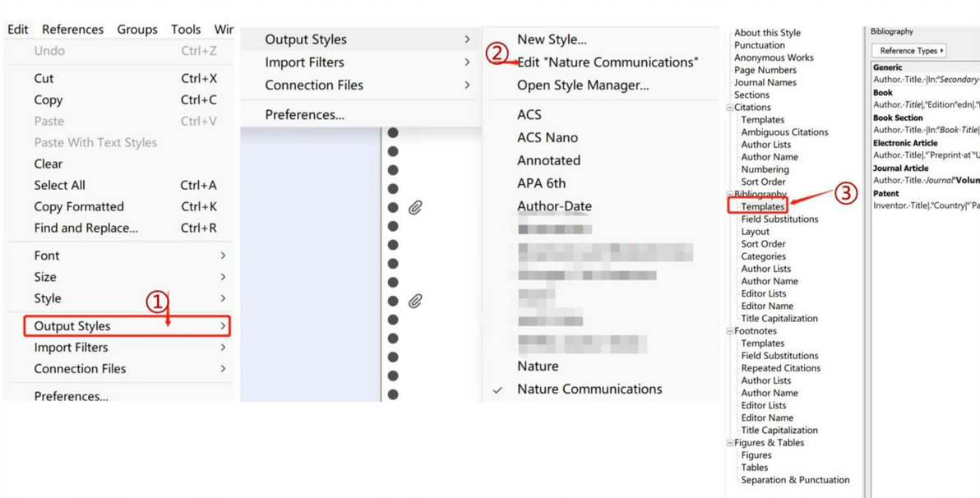Image resolution: width=980 pixels, height=498 pixels.
Task: Select Journal Names in style tree
Action: point(765,82)
